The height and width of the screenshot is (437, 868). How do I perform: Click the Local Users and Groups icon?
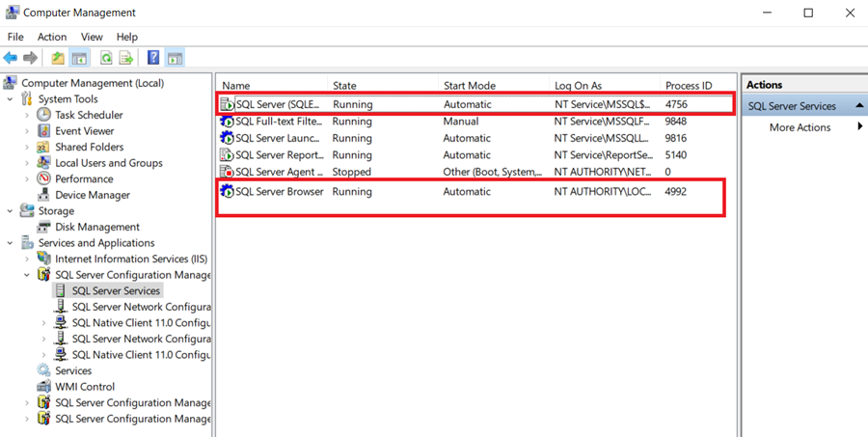[43, 163]
